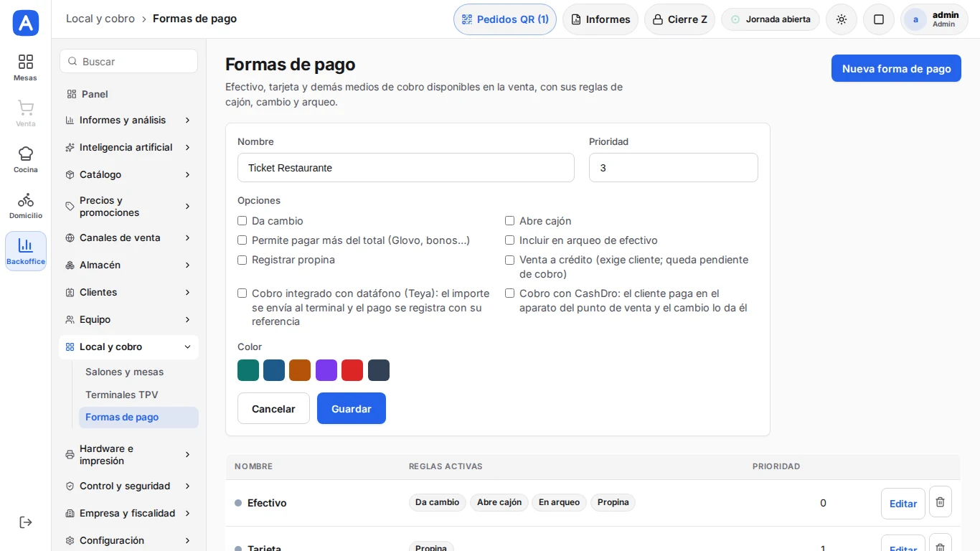Screen dimensions: 980x551
Task: Expand Informes y análisis menu
Action: click(x=128, y=120)
